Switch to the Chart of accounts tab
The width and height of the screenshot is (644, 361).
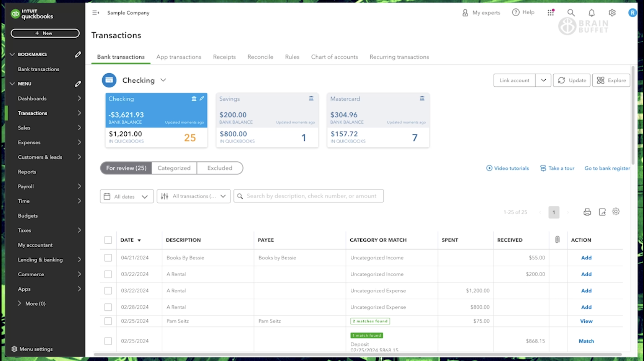click(334, 57)
